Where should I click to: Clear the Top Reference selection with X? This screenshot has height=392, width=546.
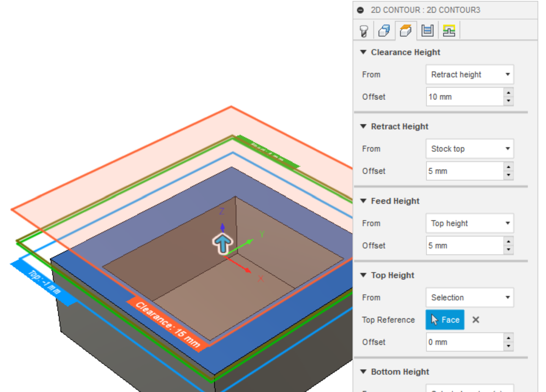click(x=476, y=320)
